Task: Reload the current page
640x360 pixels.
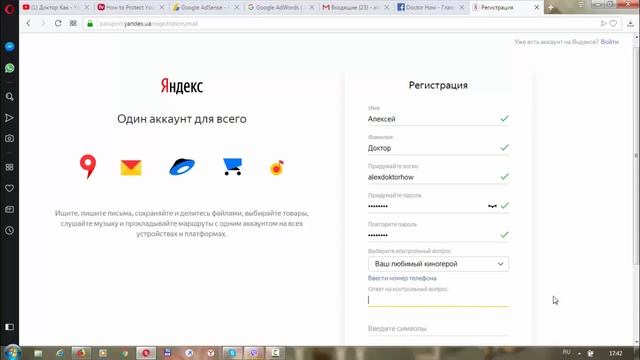Action: click(x=58, y=23)
